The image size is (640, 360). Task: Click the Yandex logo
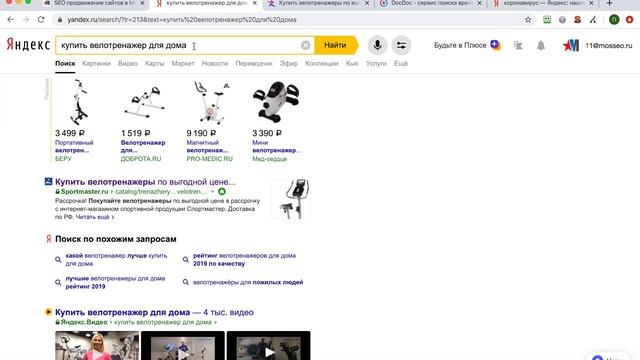pyautogui.click(x=28, y=44)
